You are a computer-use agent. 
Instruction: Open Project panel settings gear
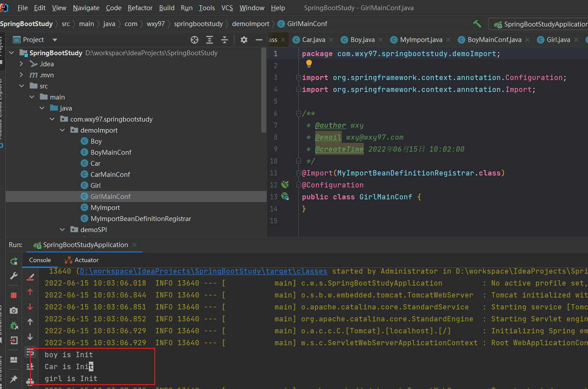pos(244,40)
